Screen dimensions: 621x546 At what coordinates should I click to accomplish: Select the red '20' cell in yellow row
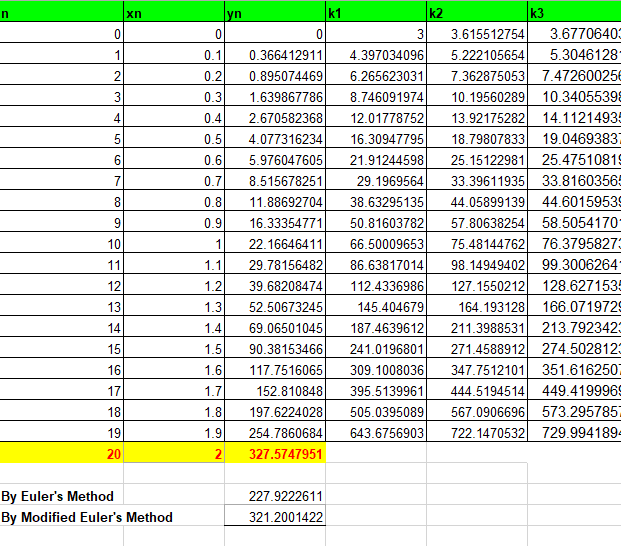tap(63, 453)
